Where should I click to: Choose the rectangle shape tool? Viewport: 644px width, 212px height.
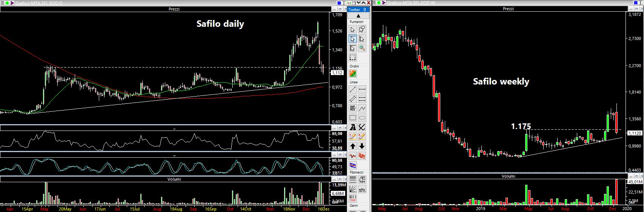pos(353,118)
